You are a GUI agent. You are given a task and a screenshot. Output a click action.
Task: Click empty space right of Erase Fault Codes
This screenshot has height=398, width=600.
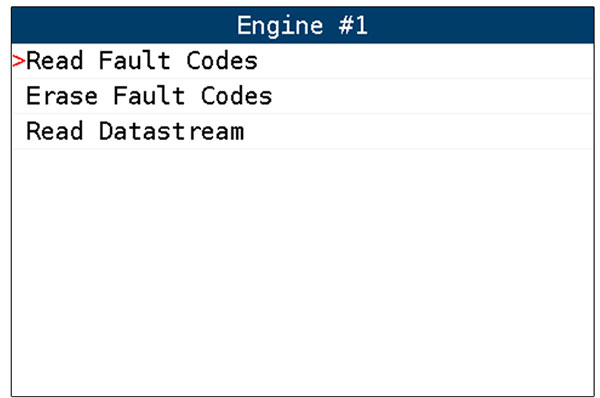pyautogui.click(x=433, y=96)
